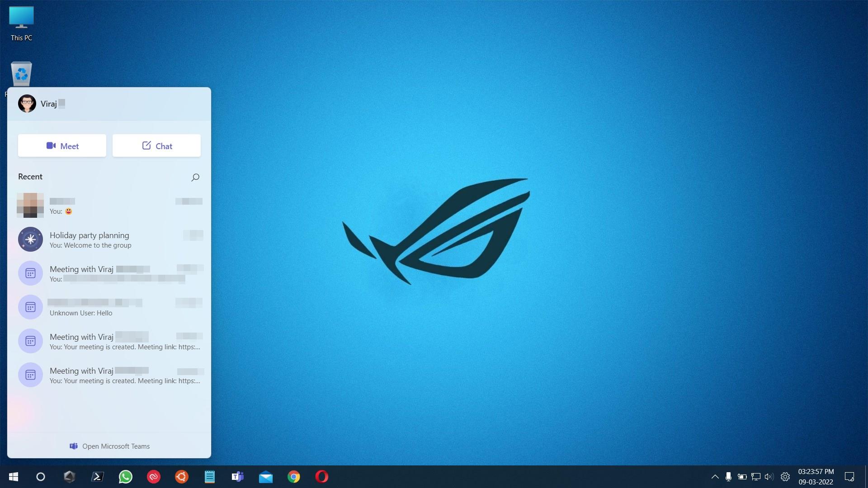Open settings gear in system tray
Screen dimensions: 868x488
(x=785, y=477)
